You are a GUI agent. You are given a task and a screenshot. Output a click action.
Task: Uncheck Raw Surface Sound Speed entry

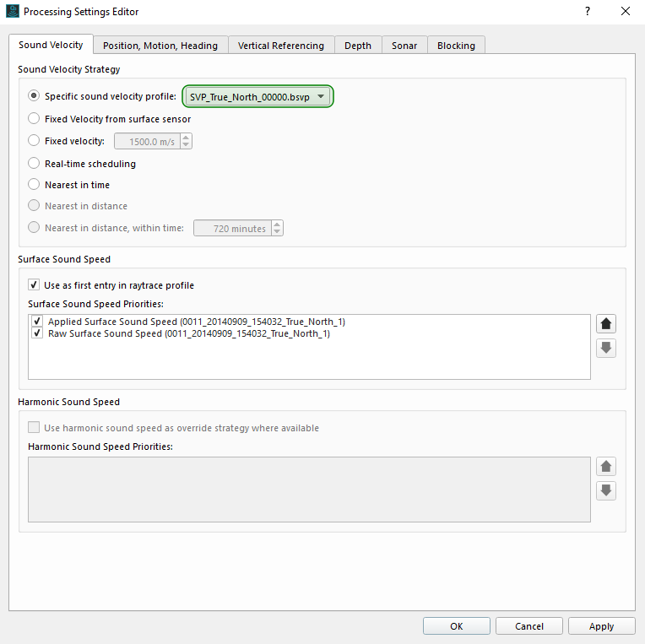[x=37, y=333]
